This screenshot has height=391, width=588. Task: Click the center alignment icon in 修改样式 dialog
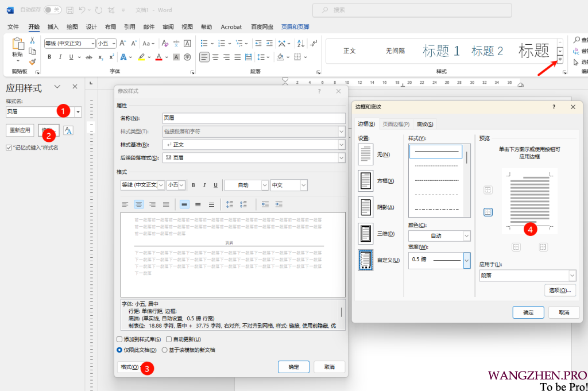138,204
